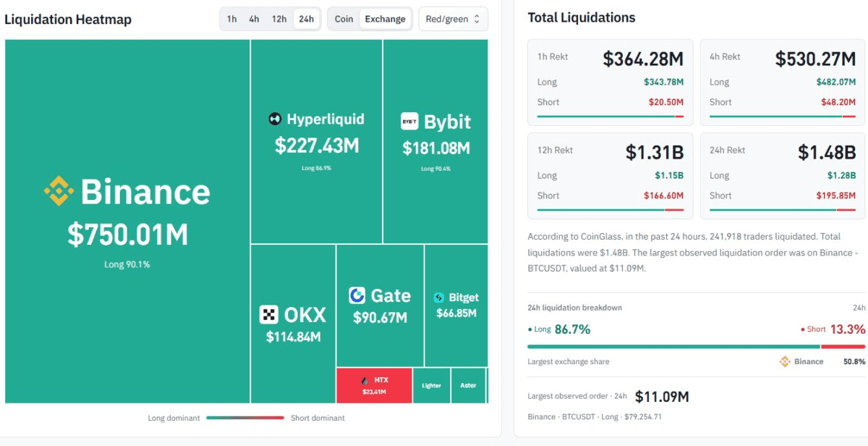Click the Gate $90.67M value
The width and height of the screenshot is (868, 446).
point(380,317)
